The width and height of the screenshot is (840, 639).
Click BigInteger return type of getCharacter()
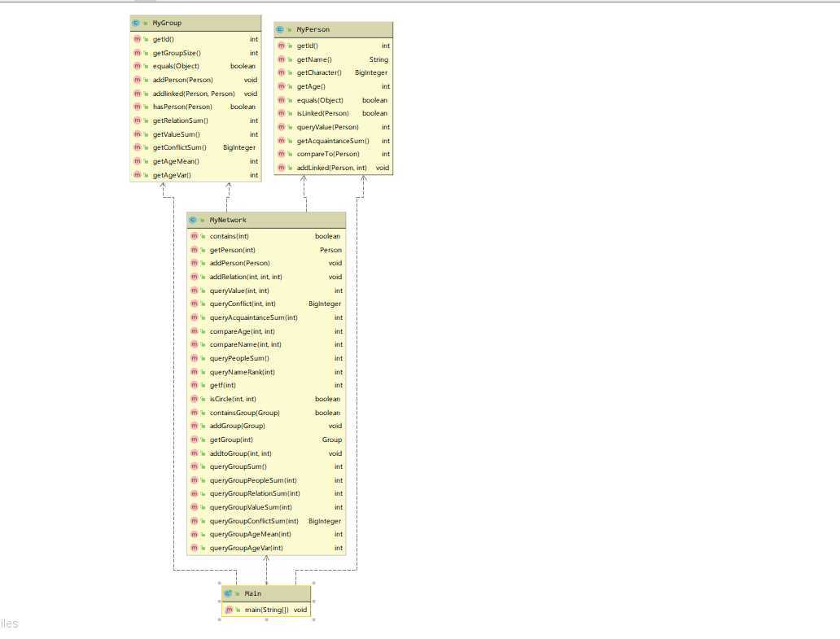[x=370, y=72]
